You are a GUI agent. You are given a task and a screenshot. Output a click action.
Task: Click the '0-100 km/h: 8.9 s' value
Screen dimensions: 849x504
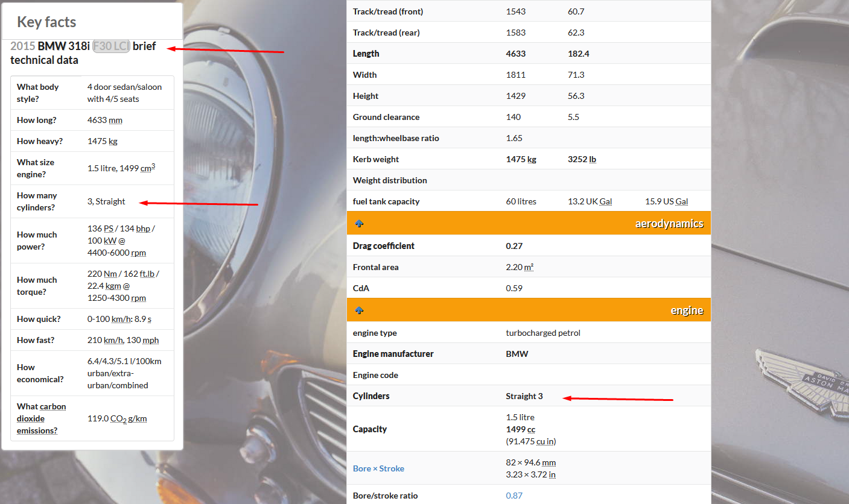coord(119,319)
